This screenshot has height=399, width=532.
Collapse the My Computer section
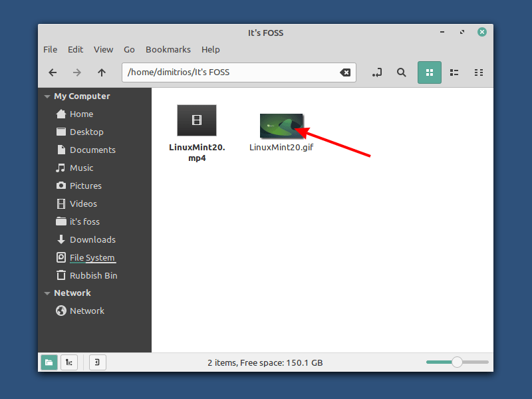point(47,96)
